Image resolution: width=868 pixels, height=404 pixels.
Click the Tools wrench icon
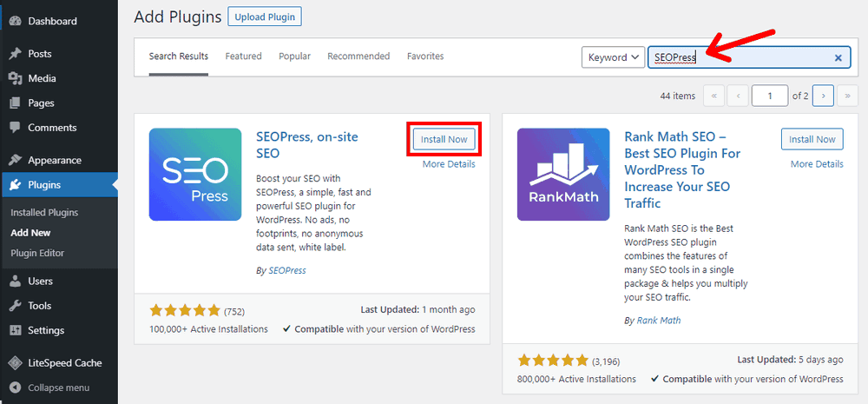coord(16,305)
